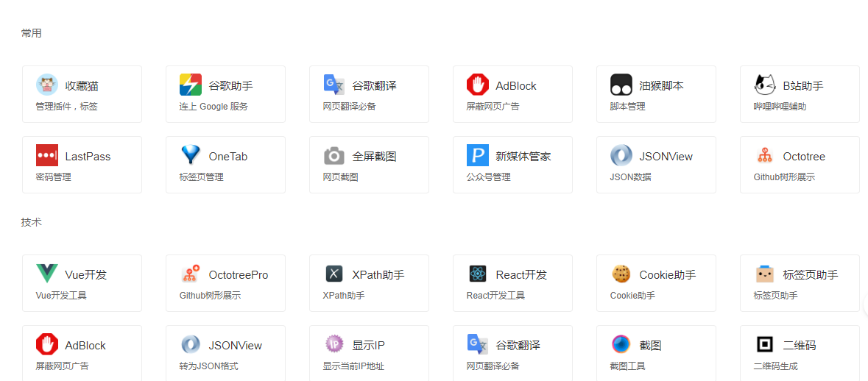The width and height of the screenshot is (868, 381).
Task: Select the React开发 title text
Action: (x=521, y=275)
